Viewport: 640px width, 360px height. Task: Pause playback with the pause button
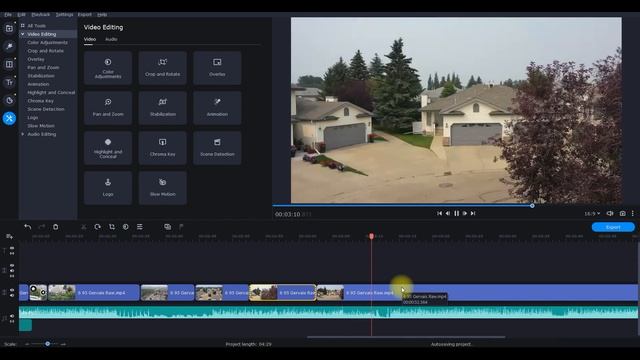click(x=456, y=213)
